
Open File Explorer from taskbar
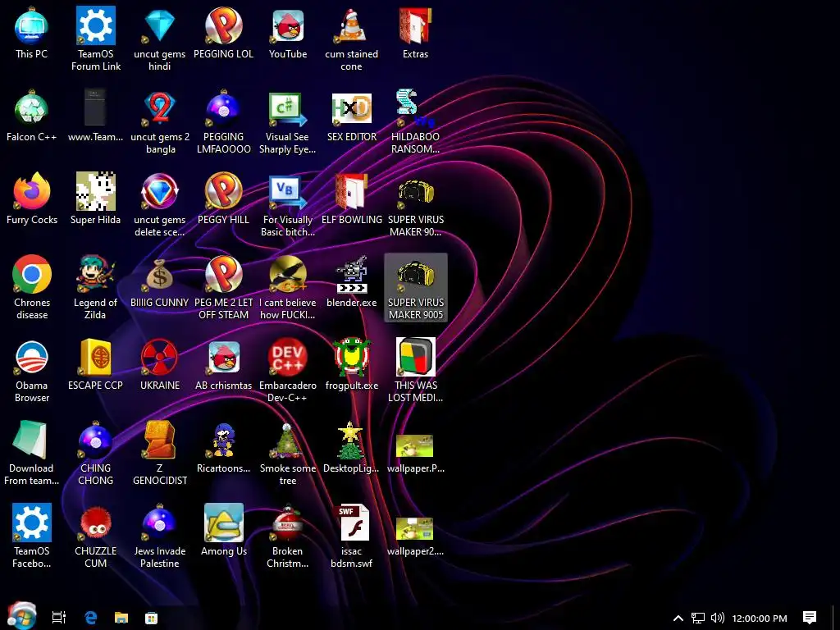pos(121,618)
